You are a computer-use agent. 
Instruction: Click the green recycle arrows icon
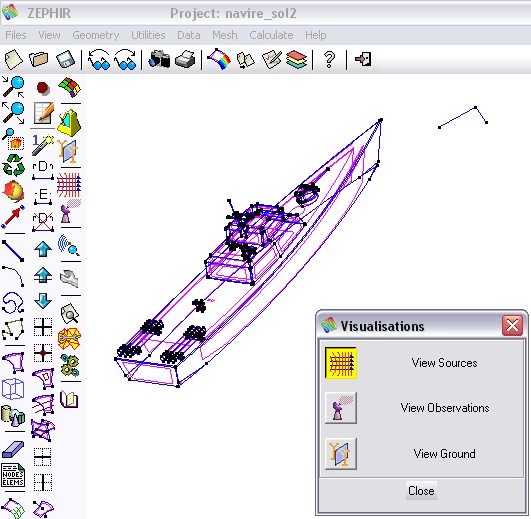pos(14,165)
